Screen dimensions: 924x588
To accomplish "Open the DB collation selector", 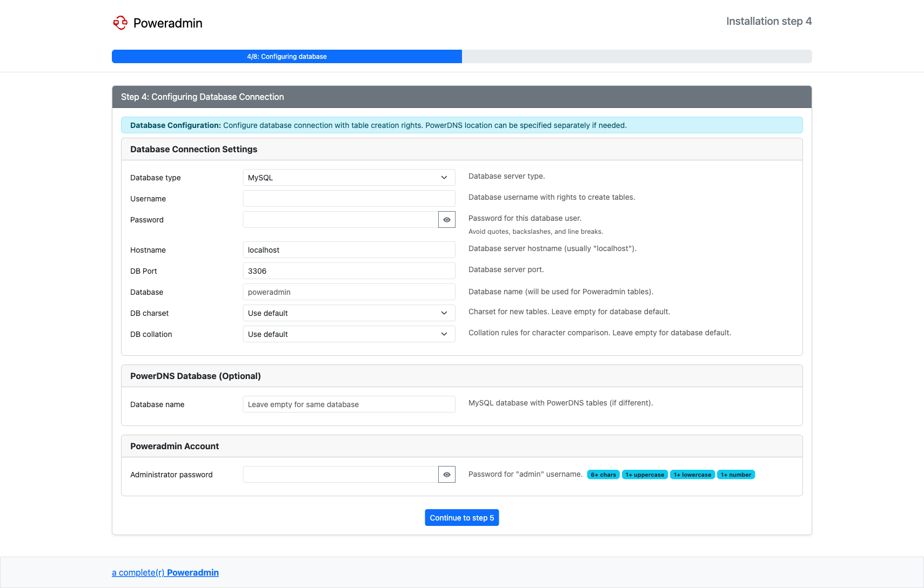I will coord(349,334).
